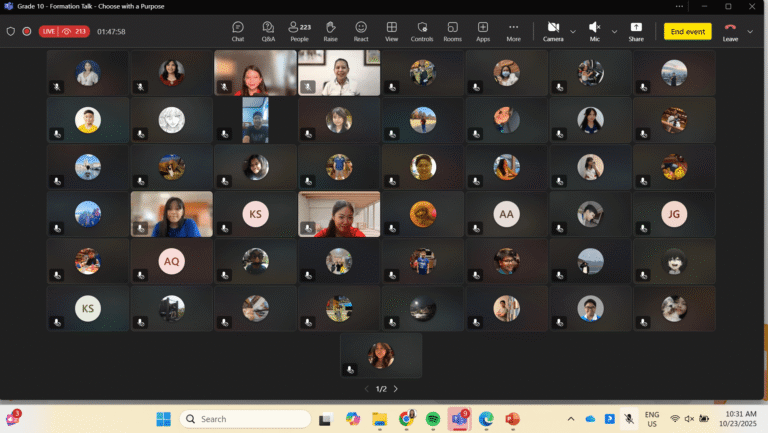This screenshot has width=768, height=433.
Task: Open Google Chrome from the taskbar
Action: [406, 419]
